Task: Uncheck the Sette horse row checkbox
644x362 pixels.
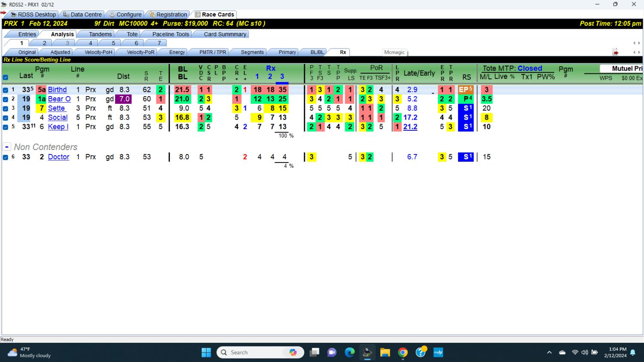Action: [6, 109]
